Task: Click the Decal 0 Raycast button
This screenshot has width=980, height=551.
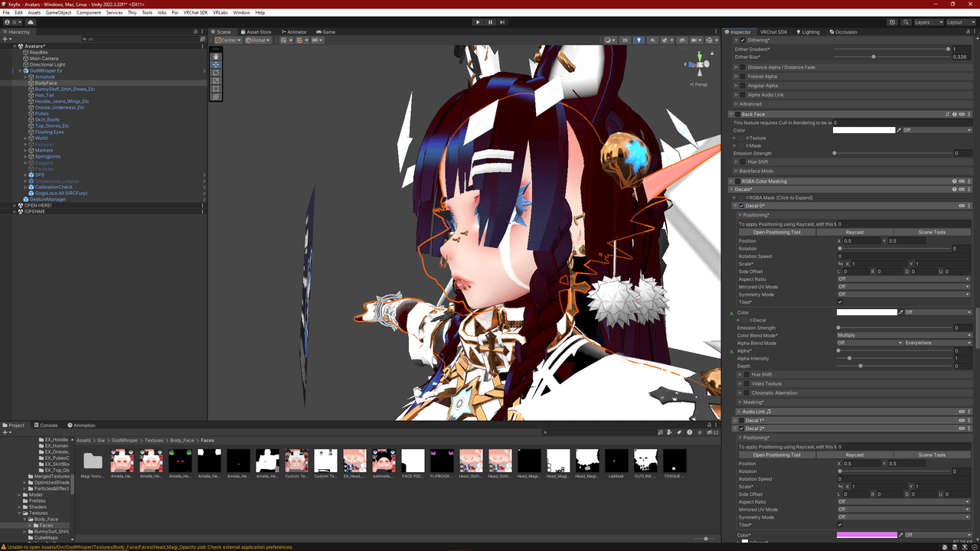Action: (x=854, y=232)
